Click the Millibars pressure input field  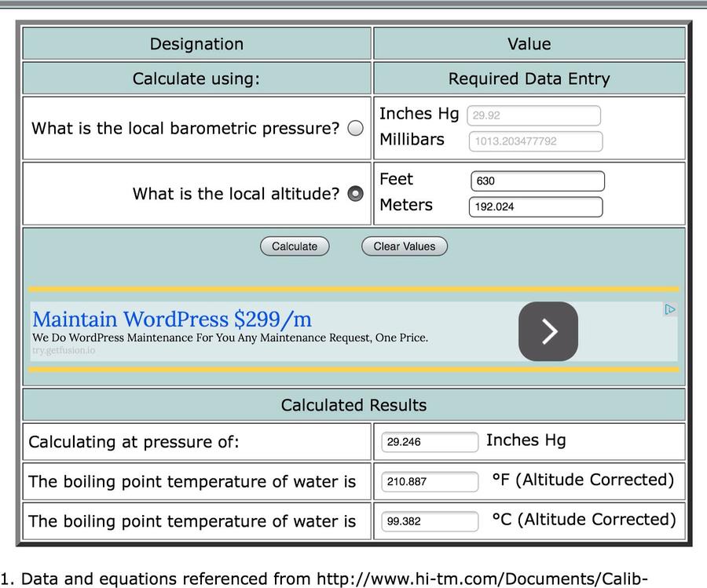(x=536, y=141)
